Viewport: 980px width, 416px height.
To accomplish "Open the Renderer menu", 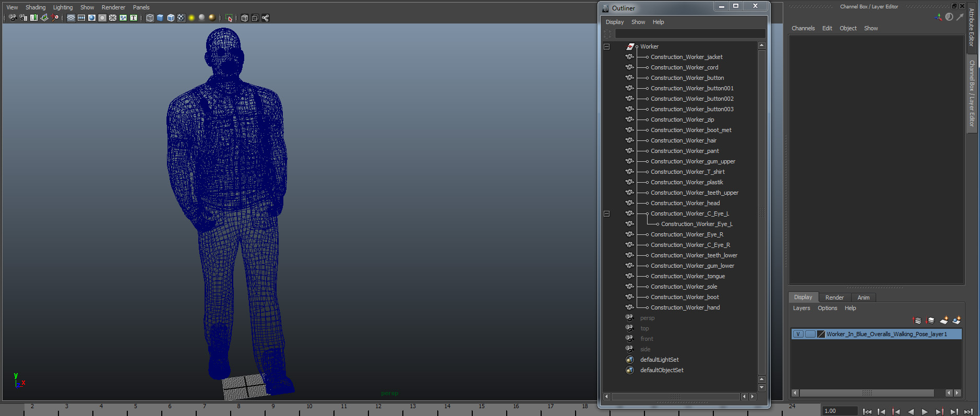I will (113, 7).
